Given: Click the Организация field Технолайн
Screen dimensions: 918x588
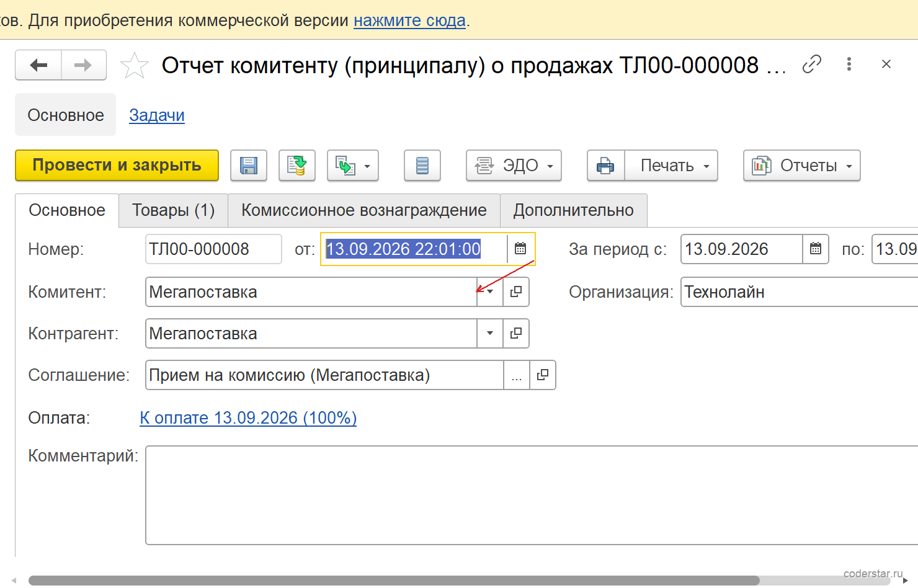Looking at the screenshot, I should (799, 292).
